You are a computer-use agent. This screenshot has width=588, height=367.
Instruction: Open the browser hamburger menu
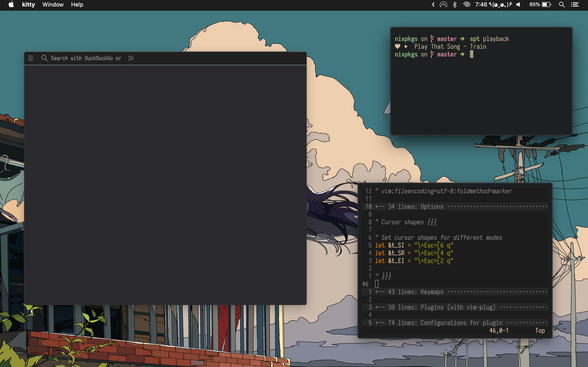click(31, 58)
